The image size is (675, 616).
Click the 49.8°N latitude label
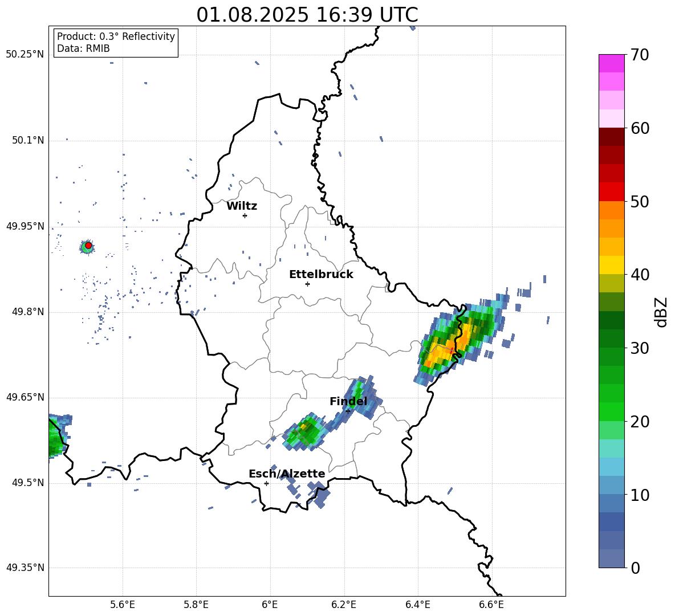(28, 312)
